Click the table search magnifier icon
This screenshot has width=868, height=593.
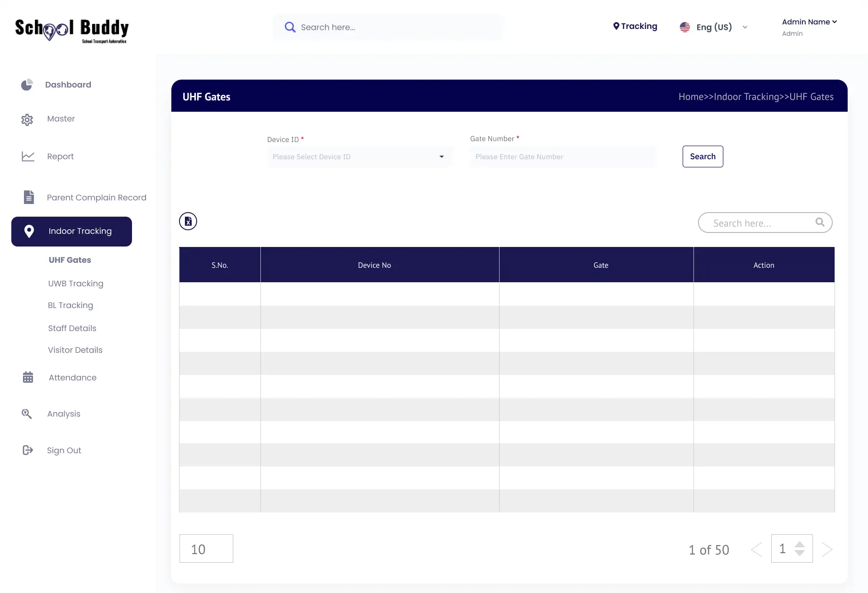[x=820, y=222]
